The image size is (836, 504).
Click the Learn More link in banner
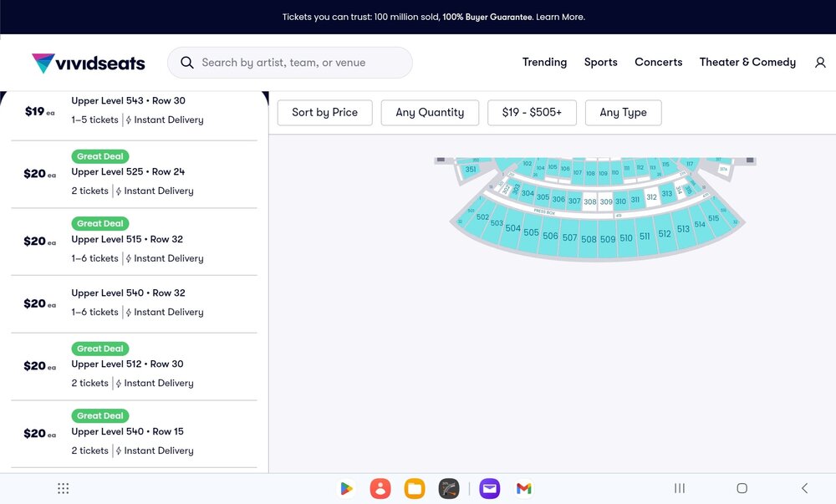(x=560, y=17)
